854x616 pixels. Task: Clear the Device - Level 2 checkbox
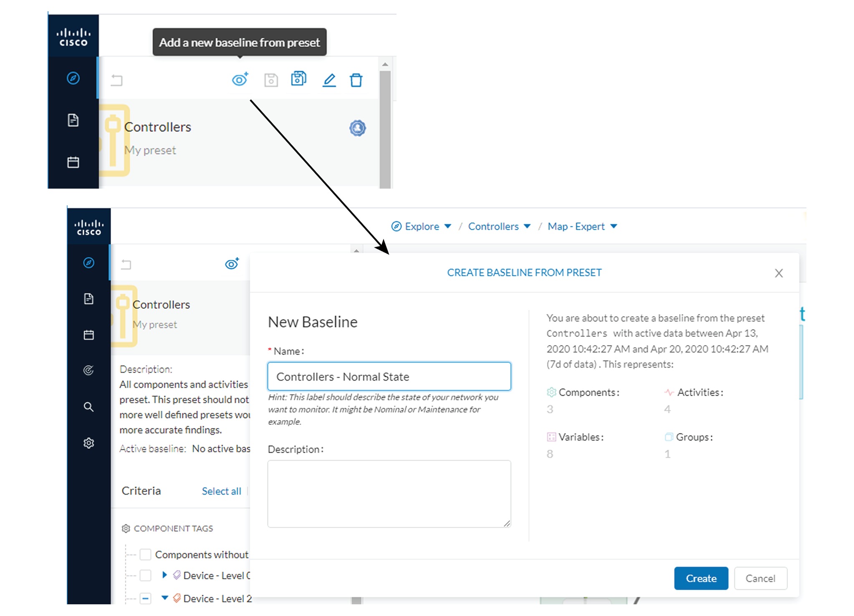pos(145,598)
